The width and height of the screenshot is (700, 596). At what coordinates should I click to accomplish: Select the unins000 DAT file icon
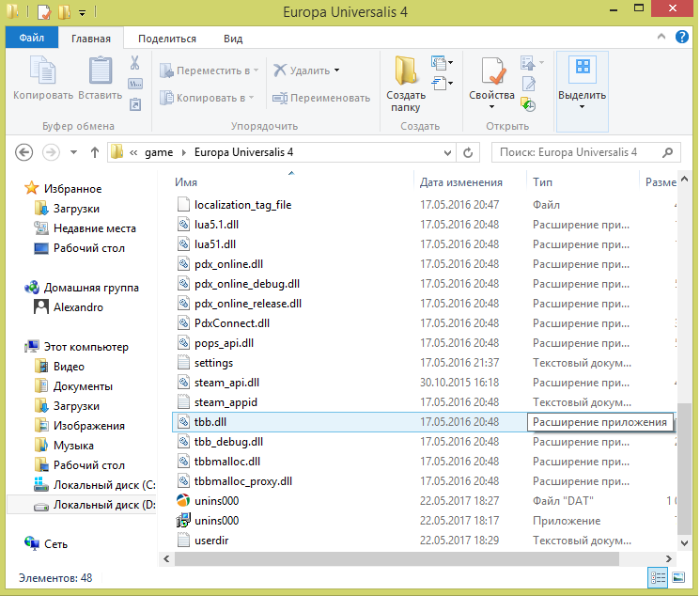[x=183, y=500]
